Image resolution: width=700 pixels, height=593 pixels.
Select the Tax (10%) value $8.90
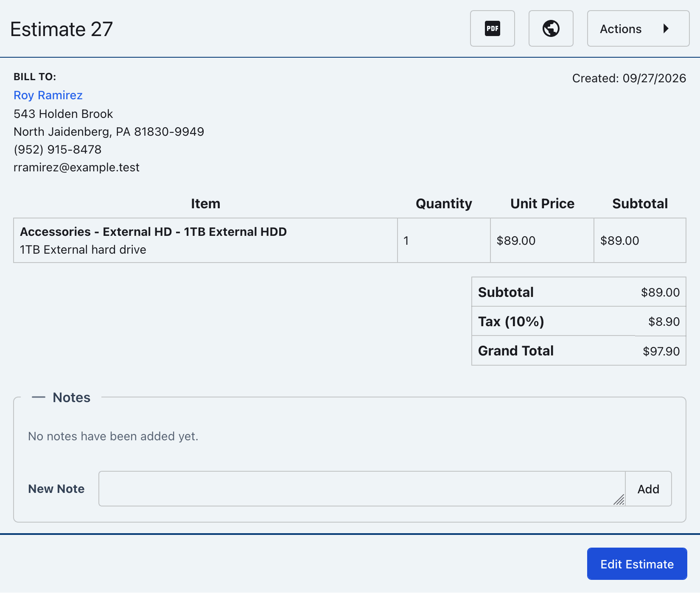coord(664,322)
